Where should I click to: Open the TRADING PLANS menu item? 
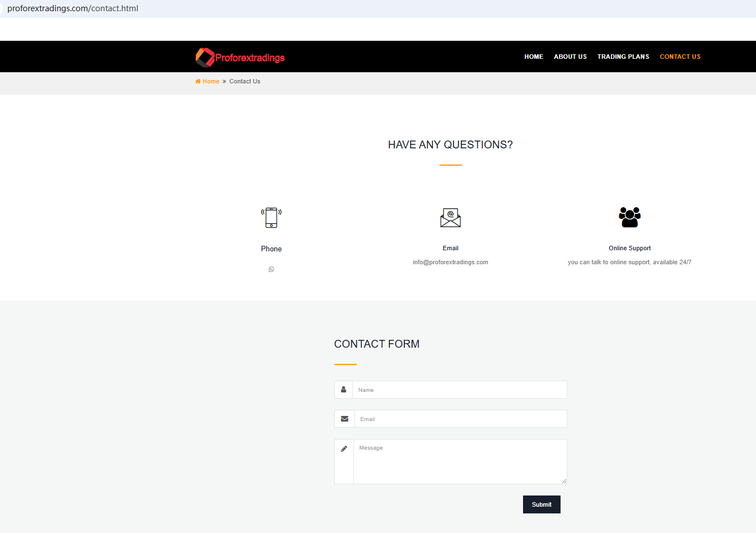[623, 57]
